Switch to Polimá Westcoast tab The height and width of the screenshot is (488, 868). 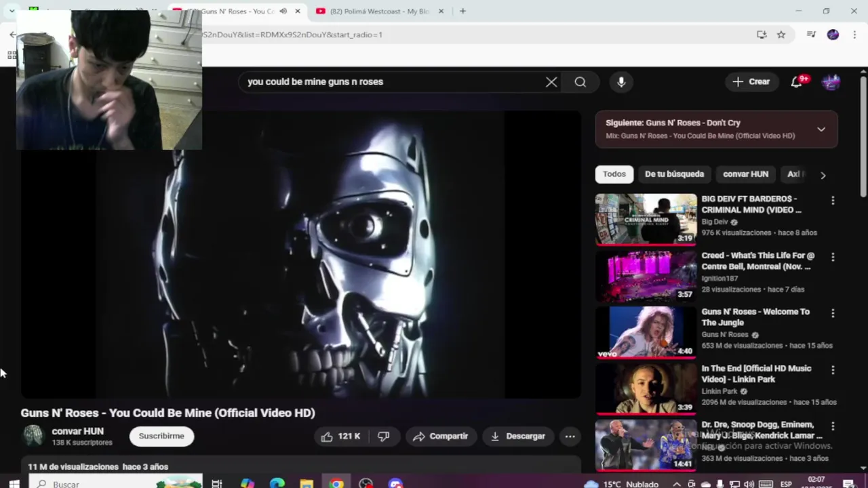point(378,11)
